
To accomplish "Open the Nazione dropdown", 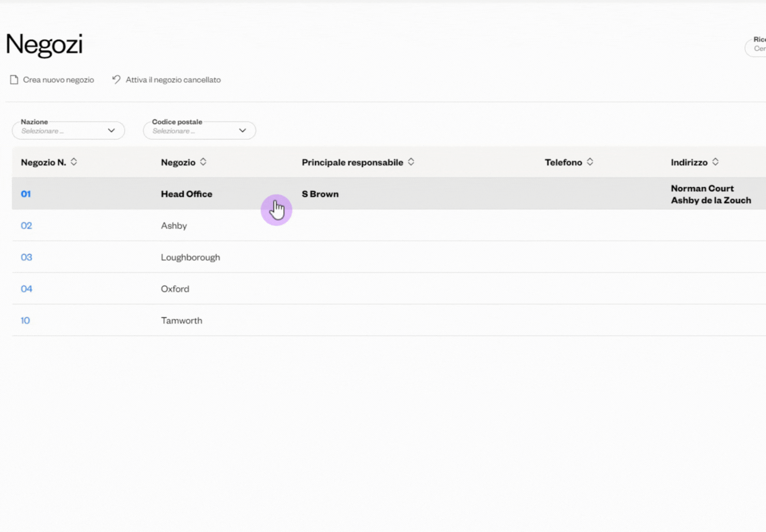I will point(68,130).
